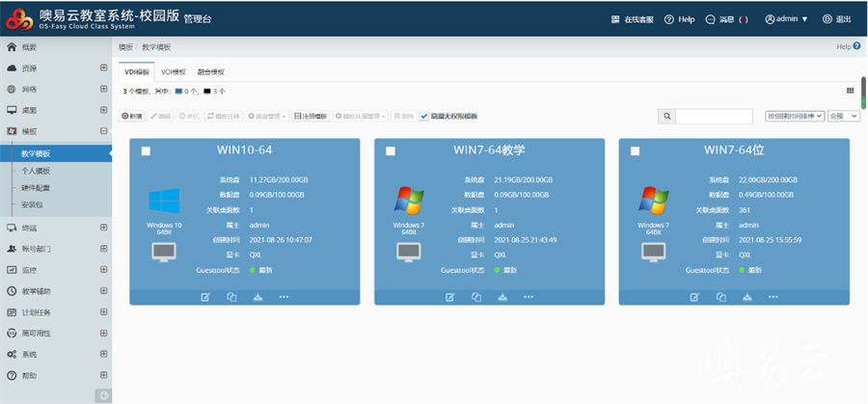Click the 新增 button

coord(132,116)
